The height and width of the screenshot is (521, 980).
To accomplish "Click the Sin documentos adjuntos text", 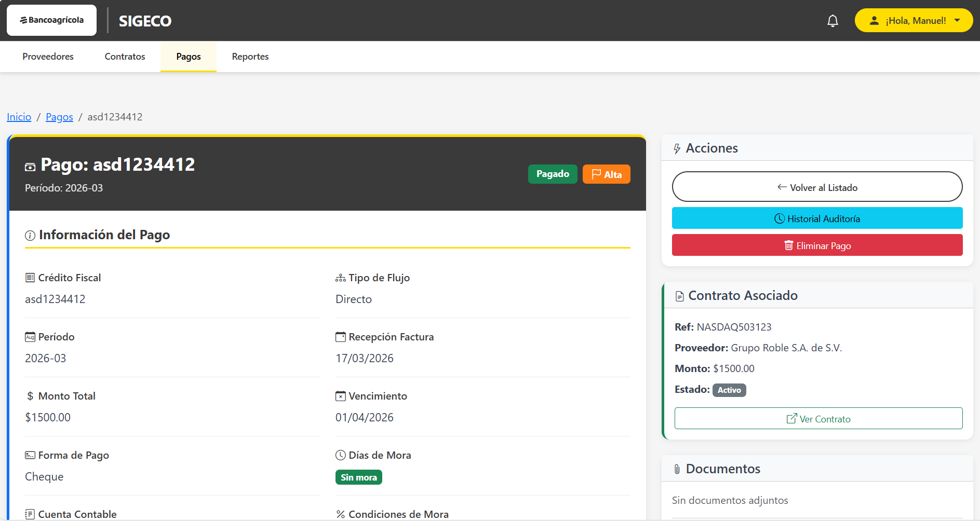I will click(730, 500).
